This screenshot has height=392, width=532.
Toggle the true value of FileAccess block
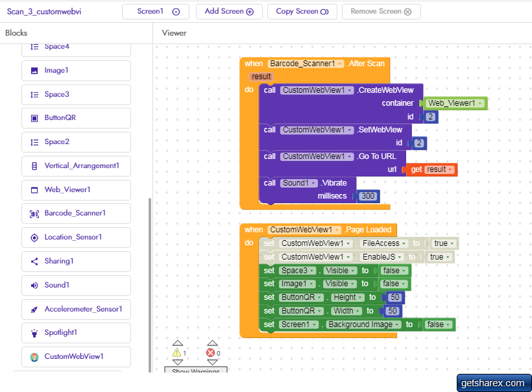[444, 243]
